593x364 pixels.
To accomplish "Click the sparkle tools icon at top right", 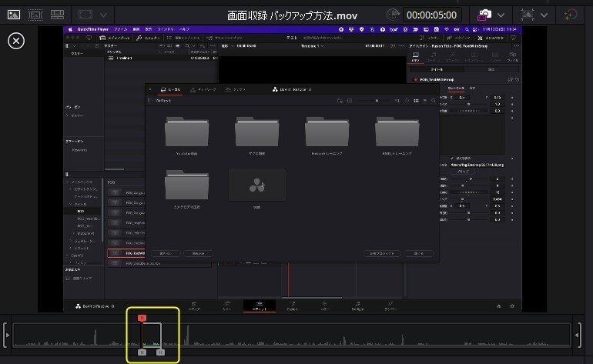I will tap(570, 15).
